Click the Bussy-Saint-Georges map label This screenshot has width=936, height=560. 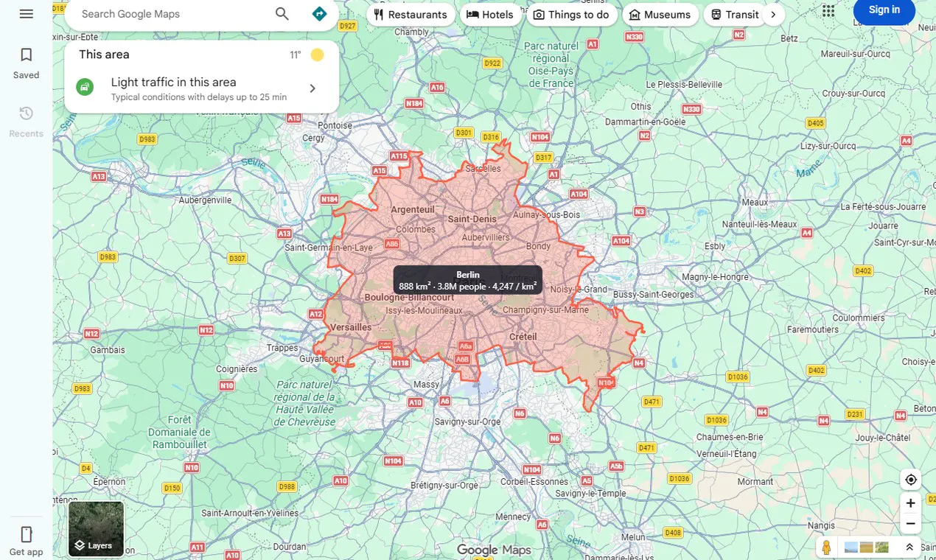(654, 294)
